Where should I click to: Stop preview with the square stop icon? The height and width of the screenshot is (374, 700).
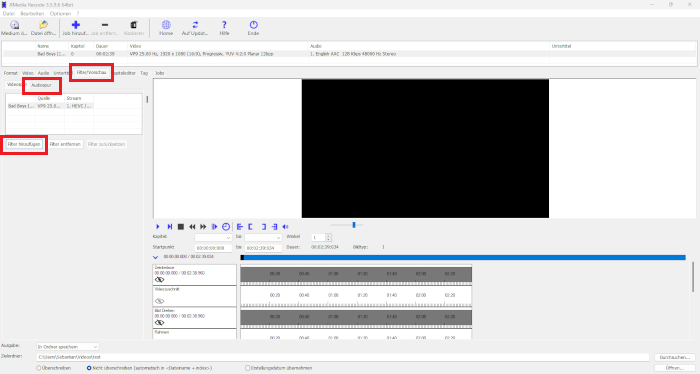point(181,227)
